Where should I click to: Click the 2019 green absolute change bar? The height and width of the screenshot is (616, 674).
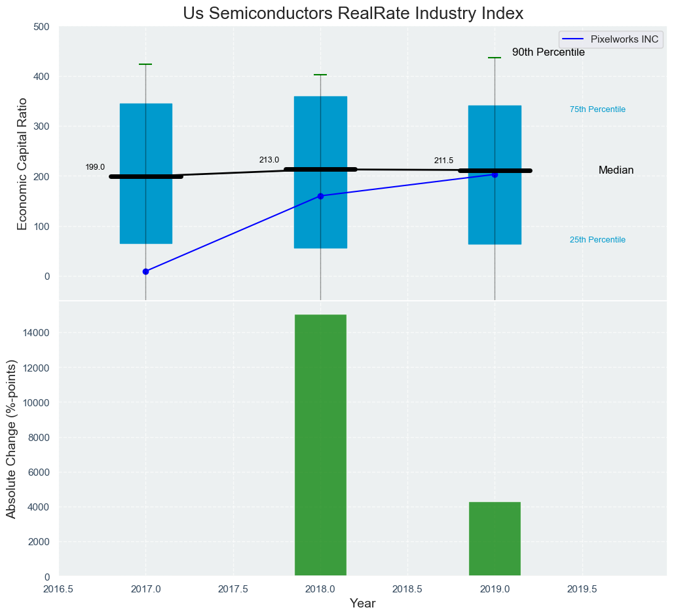[x=495, y=539]
